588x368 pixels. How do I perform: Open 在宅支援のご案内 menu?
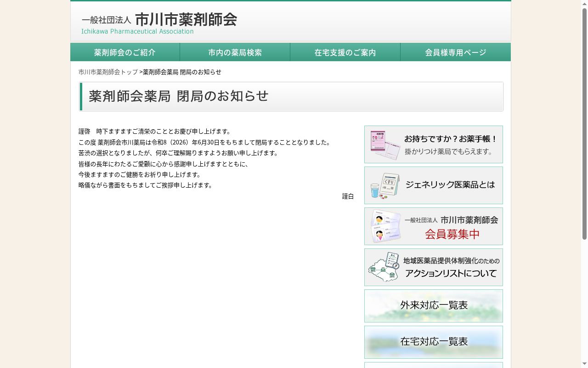point(345,52)
